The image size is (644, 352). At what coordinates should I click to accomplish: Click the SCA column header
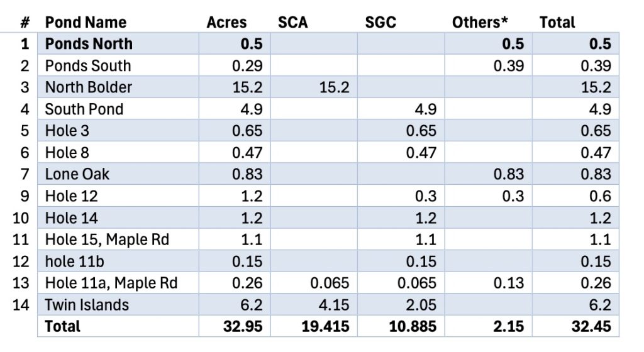tap(293, 22)
